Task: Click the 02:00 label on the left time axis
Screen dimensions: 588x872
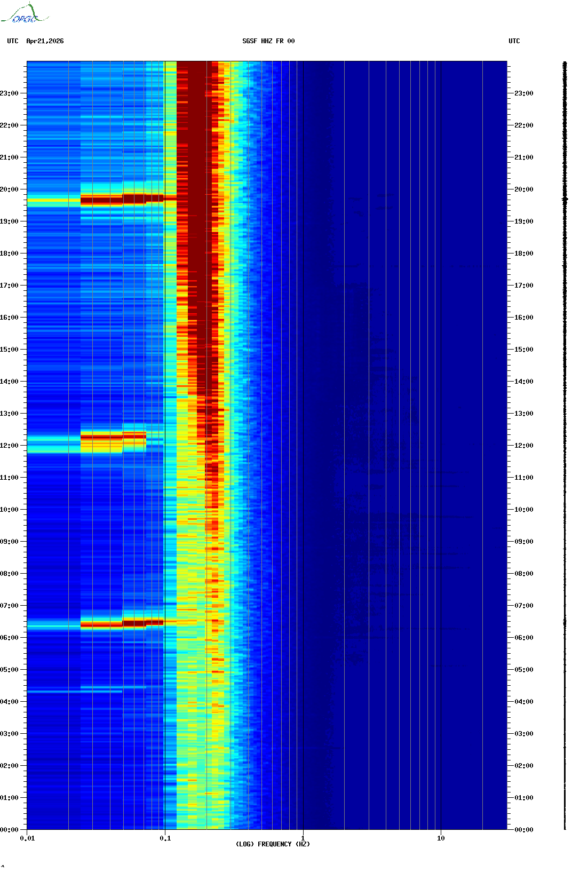Action: [x=9, y=766]
